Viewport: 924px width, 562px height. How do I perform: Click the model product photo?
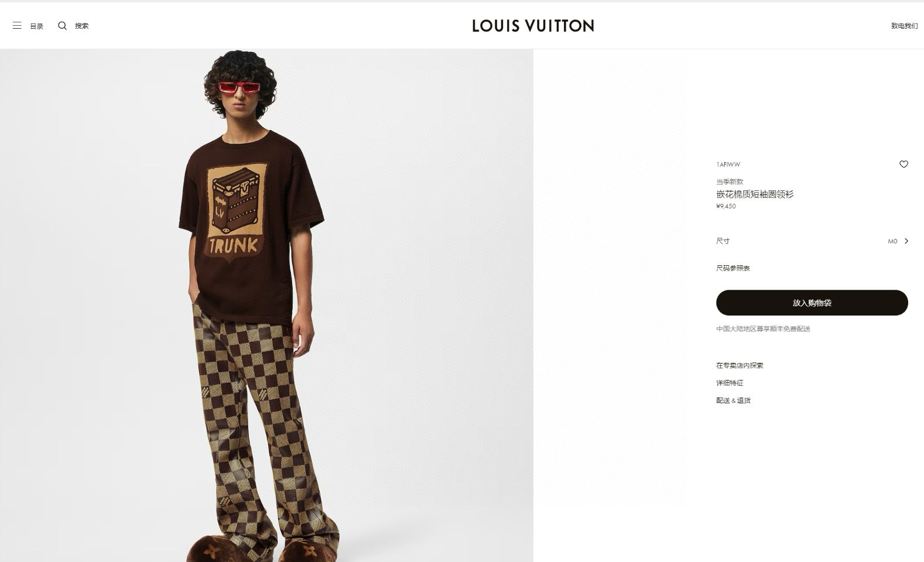point(266,305)
